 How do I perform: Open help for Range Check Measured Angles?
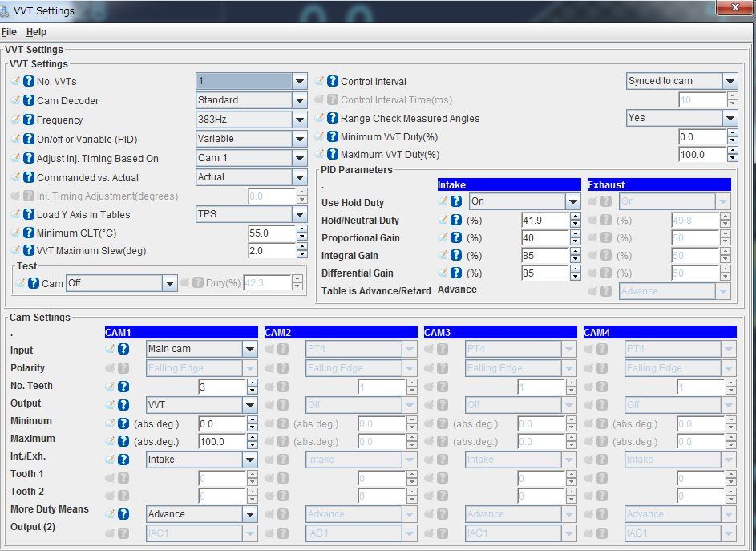[333, 118]
